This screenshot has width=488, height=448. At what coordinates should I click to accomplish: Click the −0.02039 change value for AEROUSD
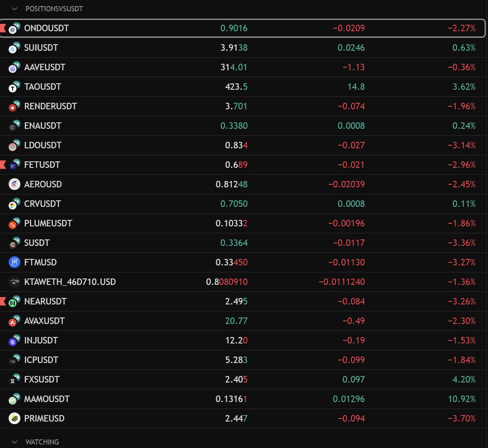(346, 184)
